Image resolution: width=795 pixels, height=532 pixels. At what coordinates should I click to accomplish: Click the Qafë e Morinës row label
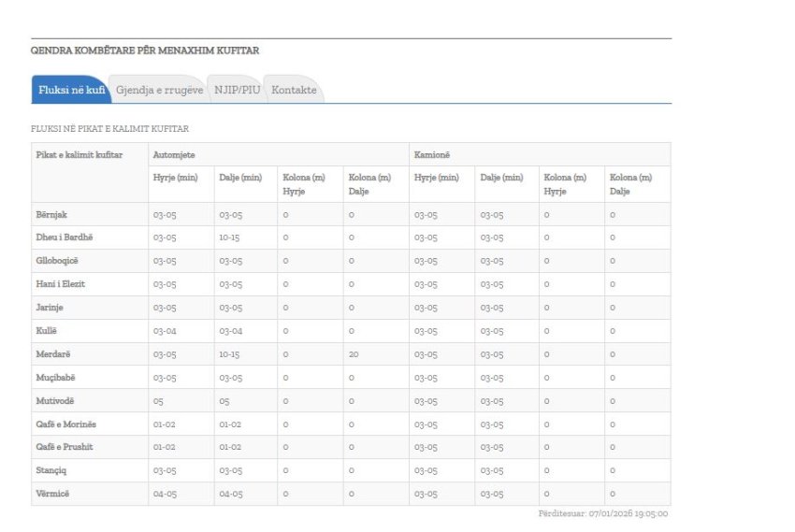tap(66, 424)
